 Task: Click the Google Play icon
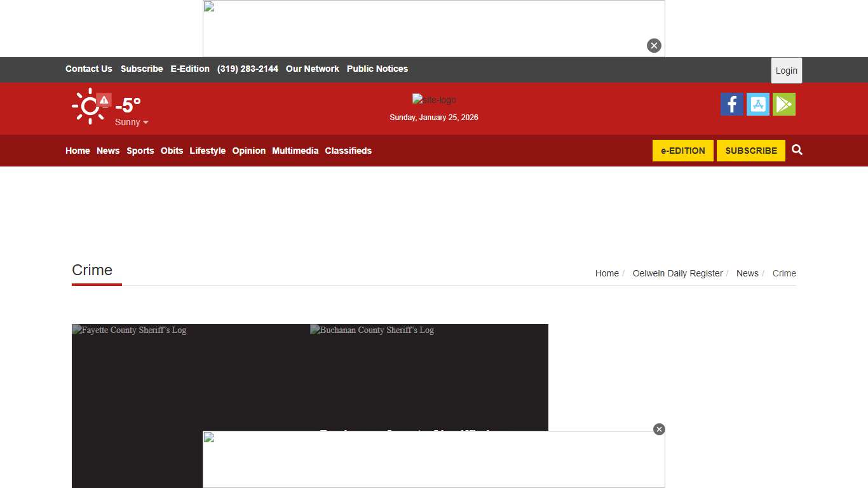pyautogui.click(x=783, y=104)
